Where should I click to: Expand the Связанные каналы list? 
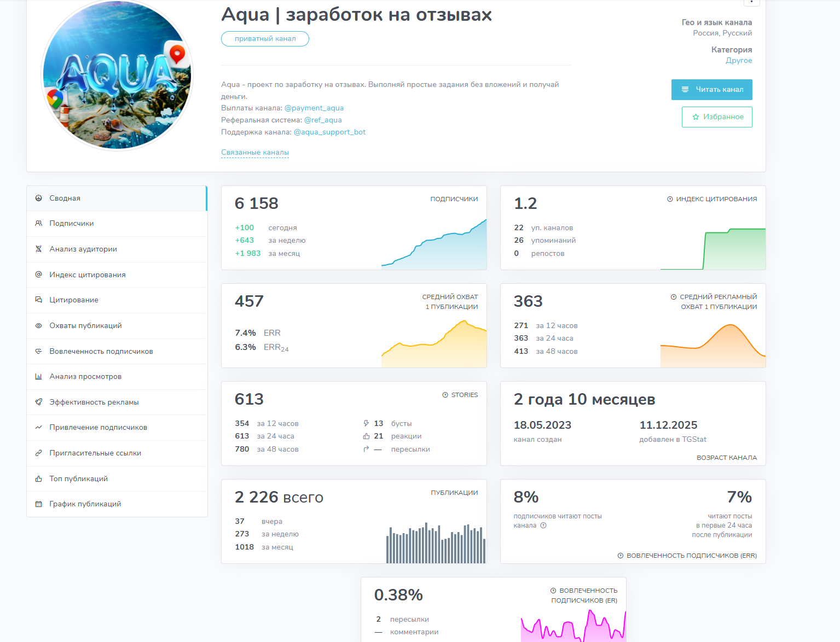pos(255,153)
